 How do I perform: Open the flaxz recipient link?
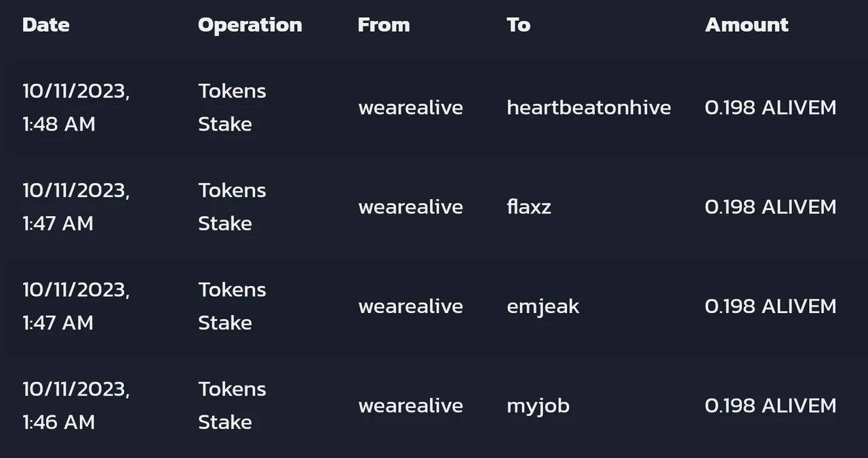528,207
